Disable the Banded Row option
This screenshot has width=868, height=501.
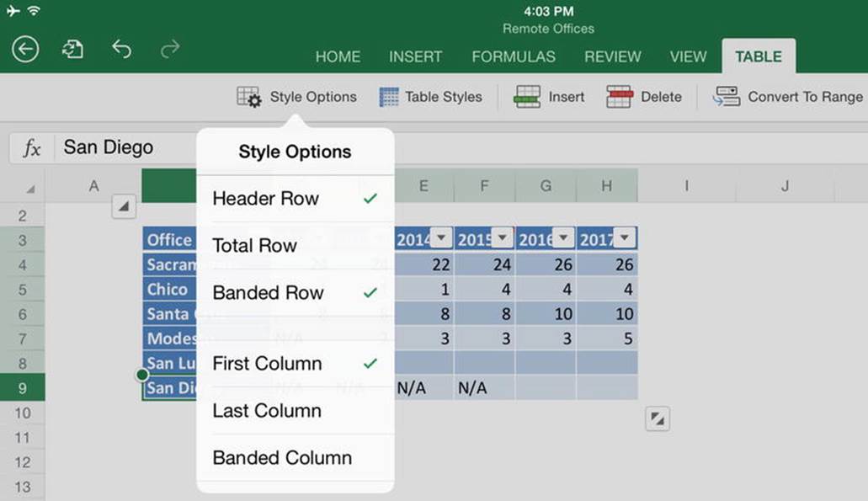tap(295, 292)
